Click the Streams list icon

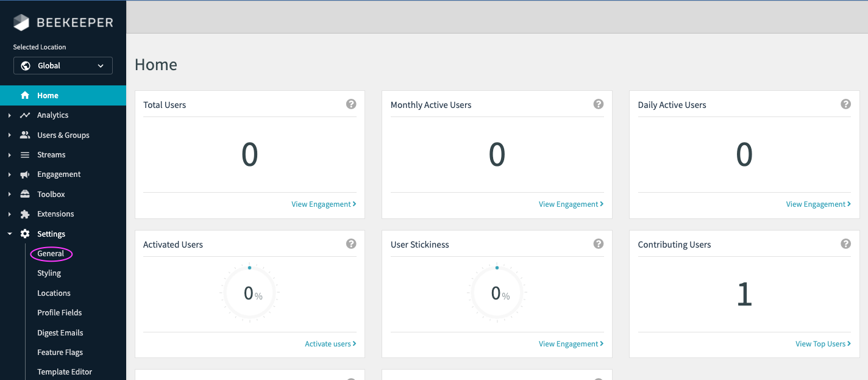coord(25,155)
